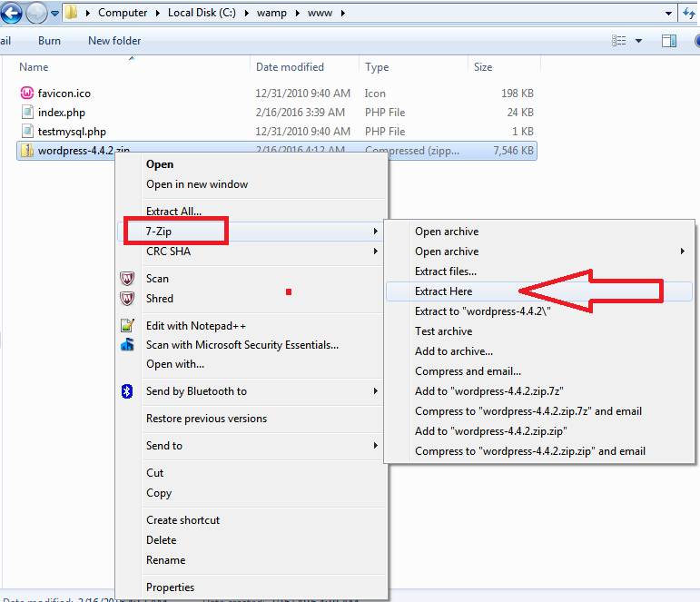Choose Open in new window
Screen dimensions: 700x602
point(251,184)
